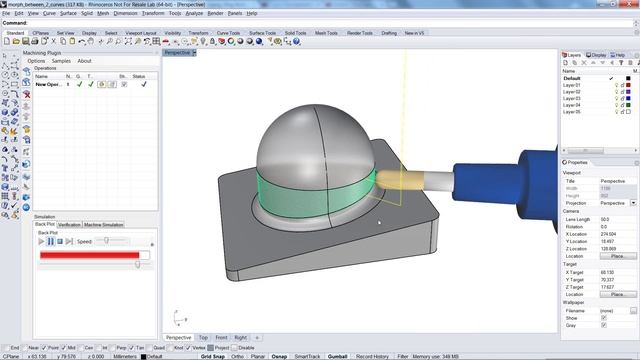Click the Wallpaper Filename browse button
Viewport: 640px width, 360px height.
pyautogui.click(x=633, y=311)
